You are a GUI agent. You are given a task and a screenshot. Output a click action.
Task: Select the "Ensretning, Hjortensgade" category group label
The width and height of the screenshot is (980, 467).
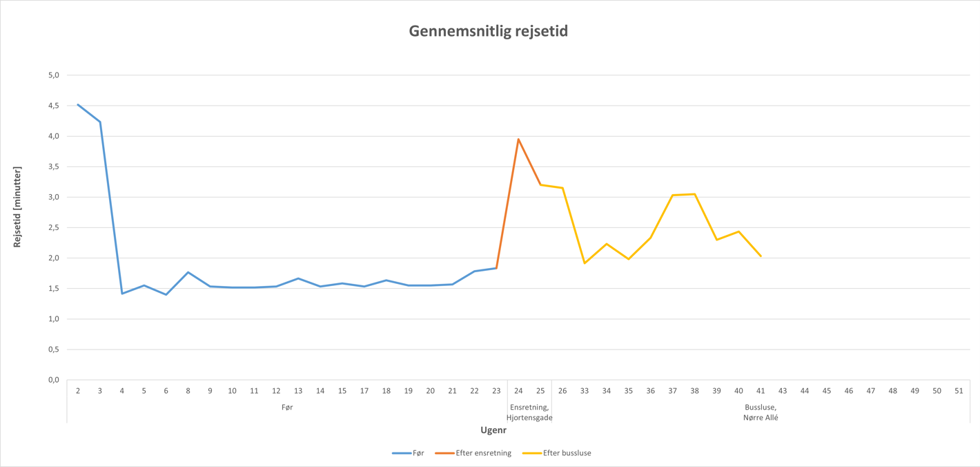(x=529, y=412)
